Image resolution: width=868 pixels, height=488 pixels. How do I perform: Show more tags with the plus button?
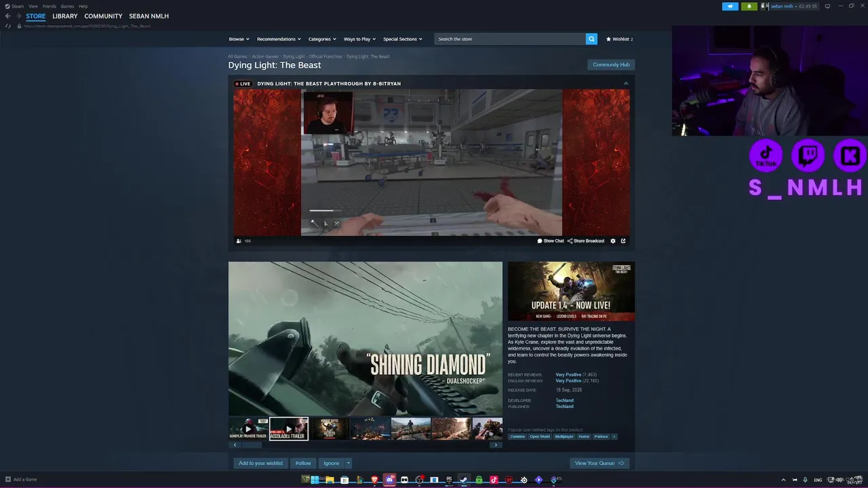pos(614,436)
